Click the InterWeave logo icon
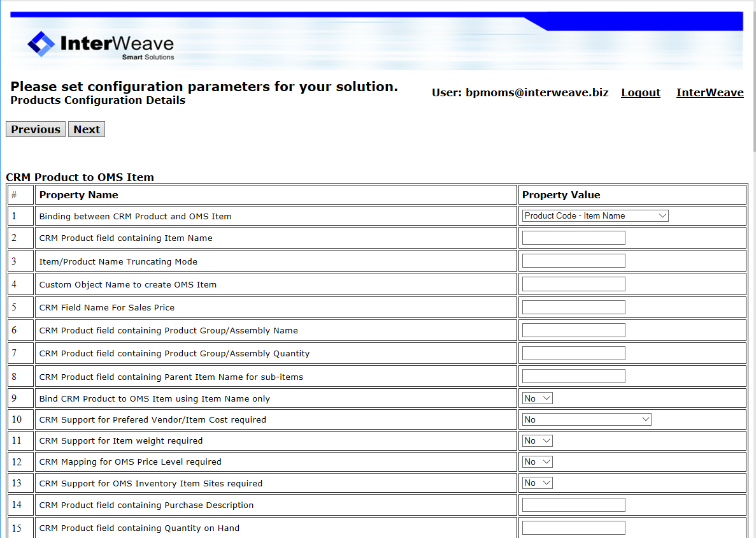Viewport: 756px width, 538px height. (x=41, y=44)
